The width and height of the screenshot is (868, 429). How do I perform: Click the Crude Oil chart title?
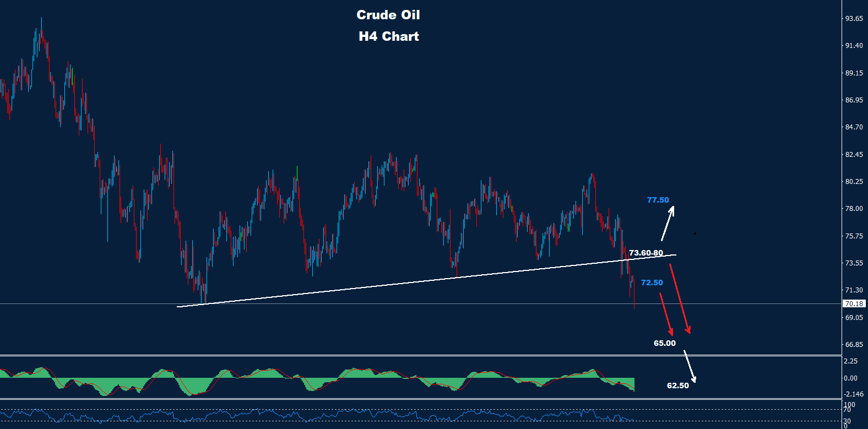point(388,15)
